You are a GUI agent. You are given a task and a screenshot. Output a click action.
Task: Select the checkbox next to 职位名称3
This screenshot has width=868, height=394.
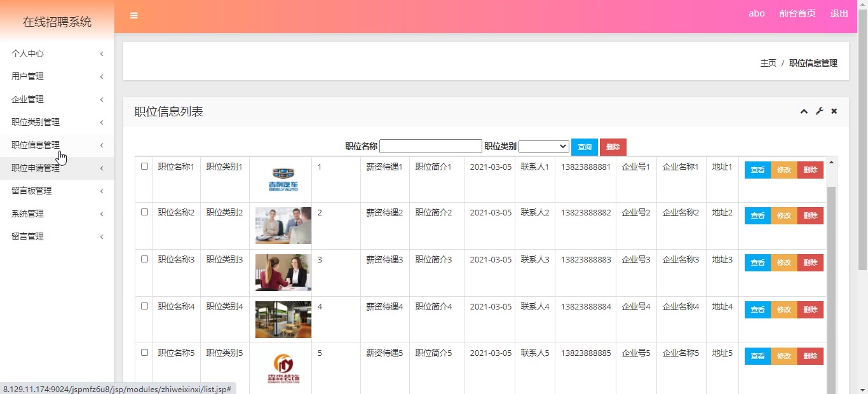tap(144, 259)
